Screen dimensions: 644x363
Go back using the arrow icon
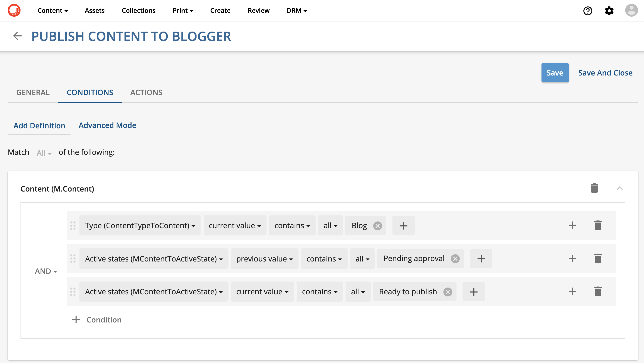(17, 36)
